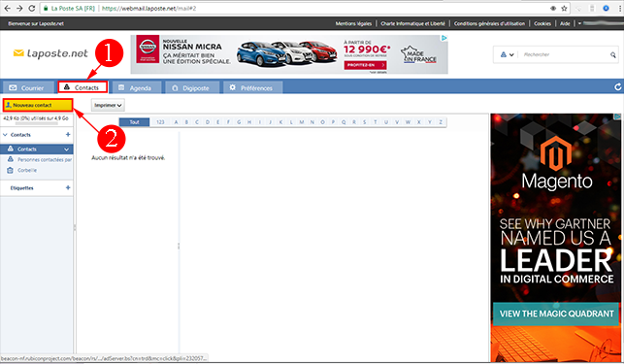Open the search scope dropdown
This screenshot has height=364, width=624.
coord(507,54)
